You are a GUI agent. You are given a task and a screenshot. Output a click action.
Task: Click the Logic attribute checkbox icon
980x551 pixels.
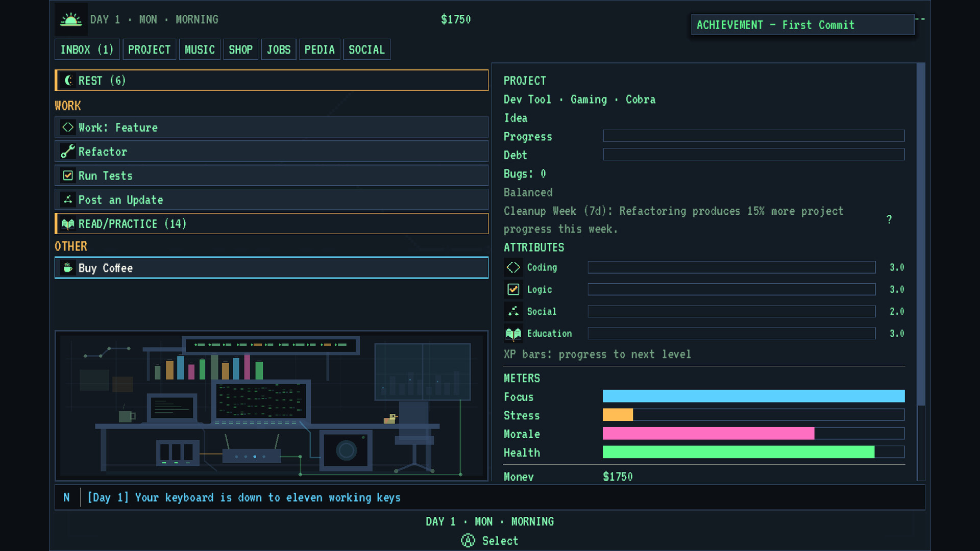point(513,289)
